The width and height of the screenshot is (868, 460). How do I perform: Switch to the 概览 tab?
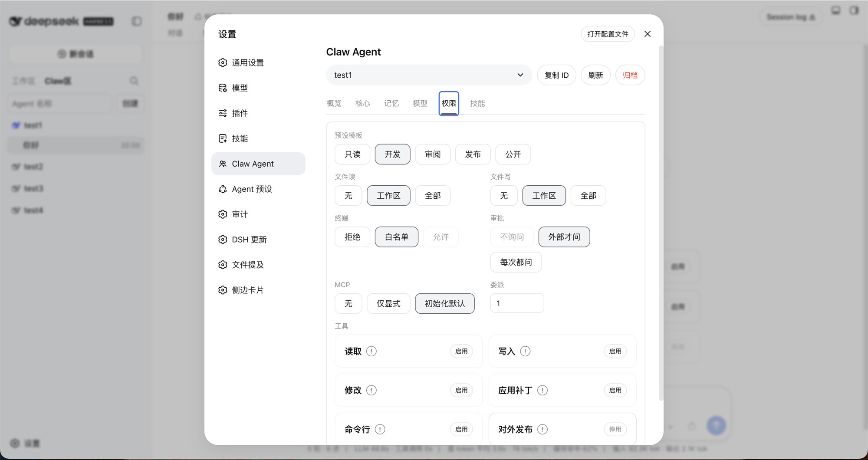point(334,103)
